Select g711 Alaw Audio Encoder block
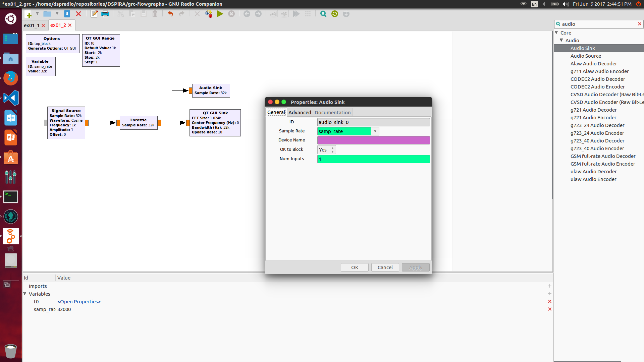644x362 pixels. coord(599,71)
